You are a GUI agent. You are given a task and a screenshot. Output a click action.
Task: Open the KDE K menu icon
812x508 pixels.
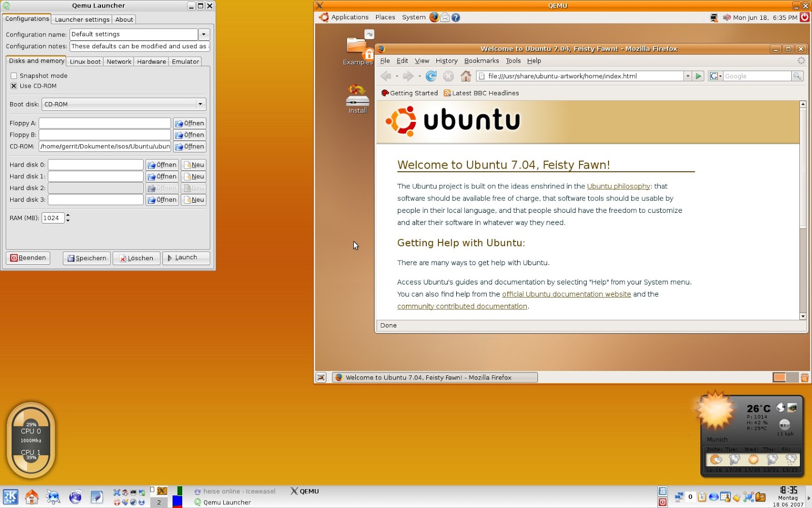point(10,496)
